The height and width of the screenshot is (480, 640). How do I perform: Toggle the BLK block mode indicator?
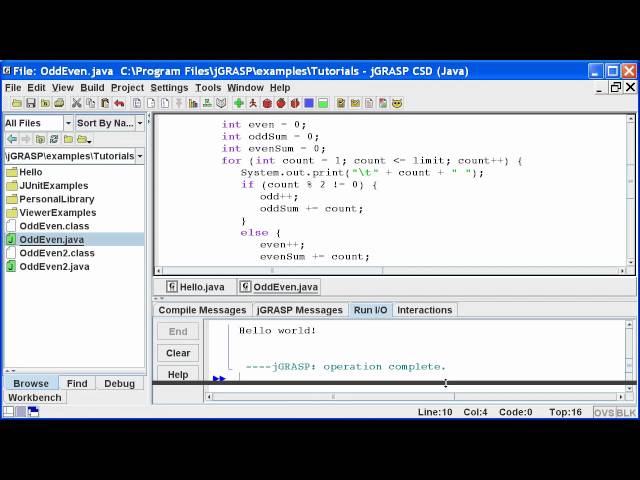coord(626,412)
